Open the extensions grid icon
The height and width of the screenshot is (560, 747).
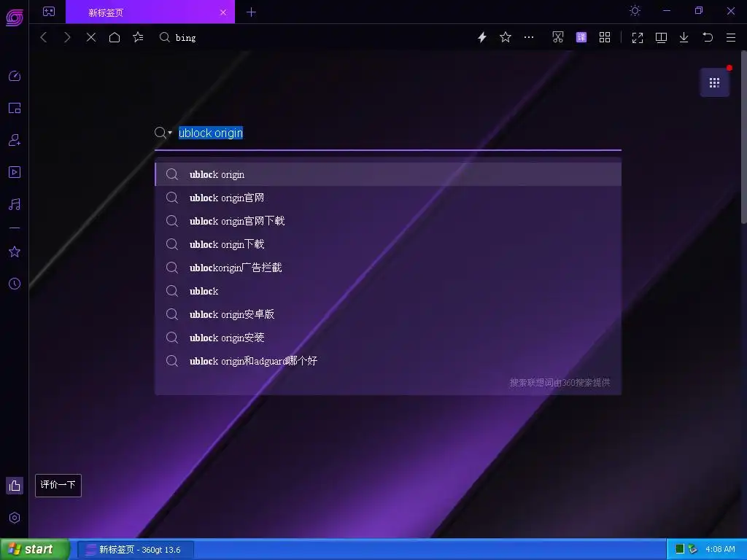[x=605, y=37]
